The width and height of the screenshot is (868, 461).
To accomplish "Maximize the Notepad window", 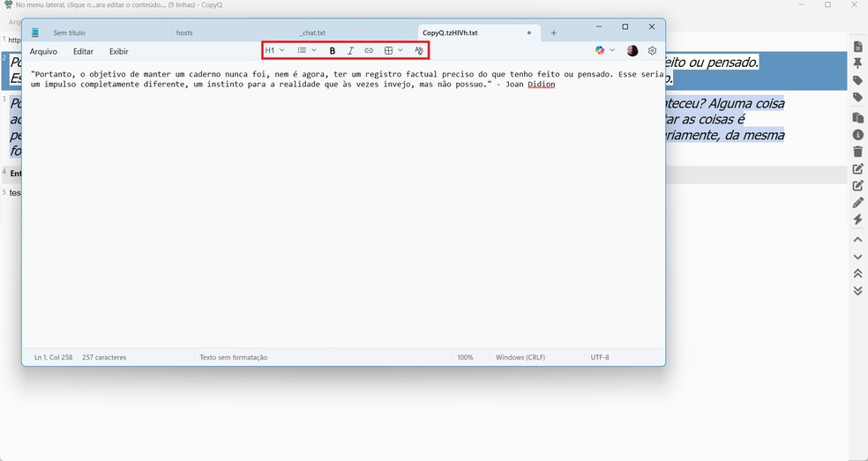I will point(625,26).
